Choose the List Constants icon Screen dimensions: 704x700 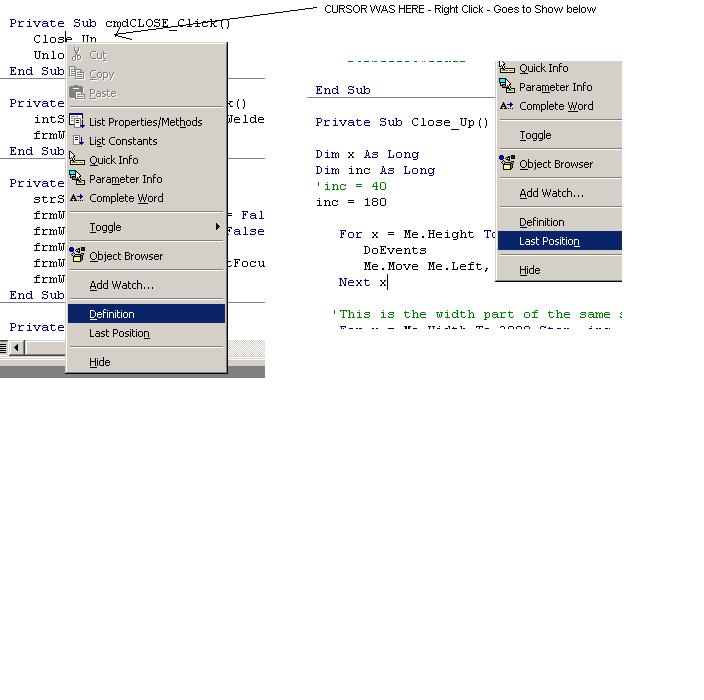click(78, 141)
